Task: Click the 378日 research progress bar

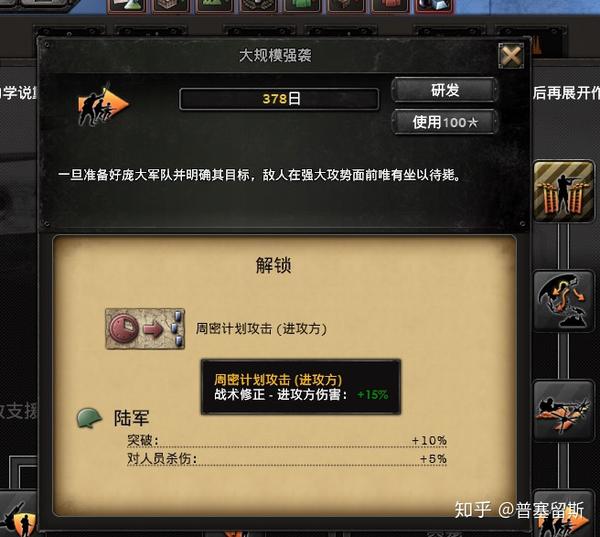Action: click(x=279, y=99)
